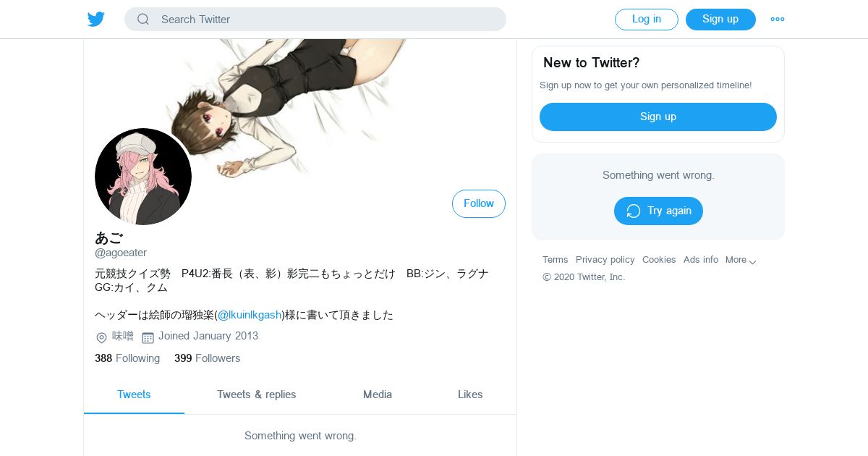Image resolution: width=868 pixels, height=456 pixels.
Task: Focus the Search Twitter field
Action: [x=315, y=20]
